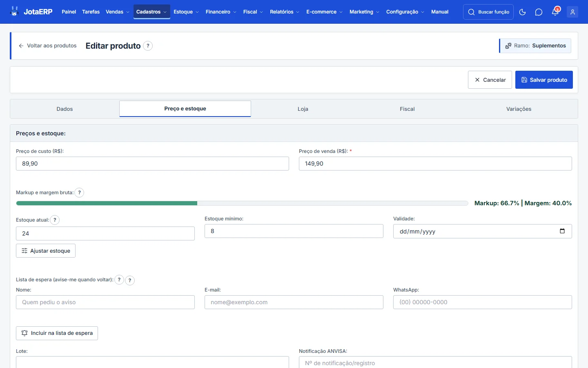Show help for Markup e margem bruta
Image resolution: width=588 pixels, height=368 pixels.
79,193
